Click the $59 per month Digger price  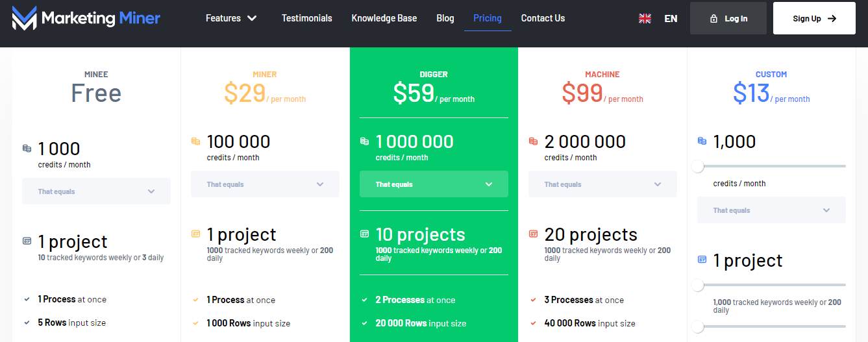tap(434, 94)
